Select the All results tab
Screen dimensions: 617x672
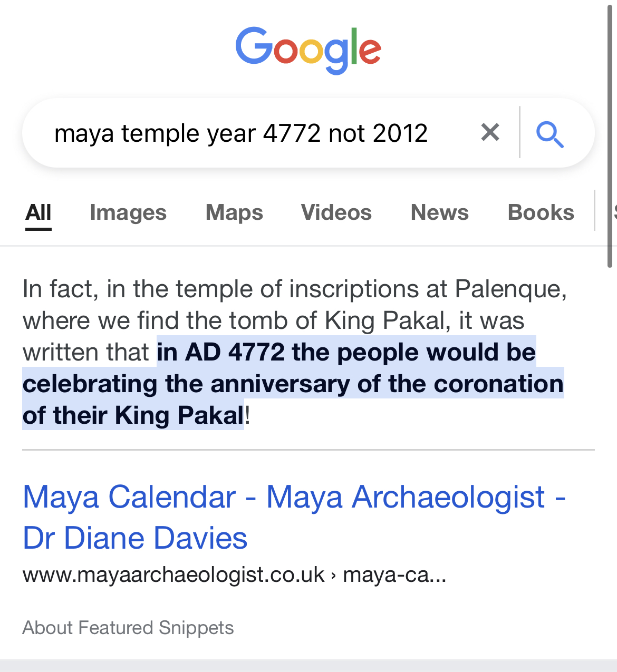38,212
